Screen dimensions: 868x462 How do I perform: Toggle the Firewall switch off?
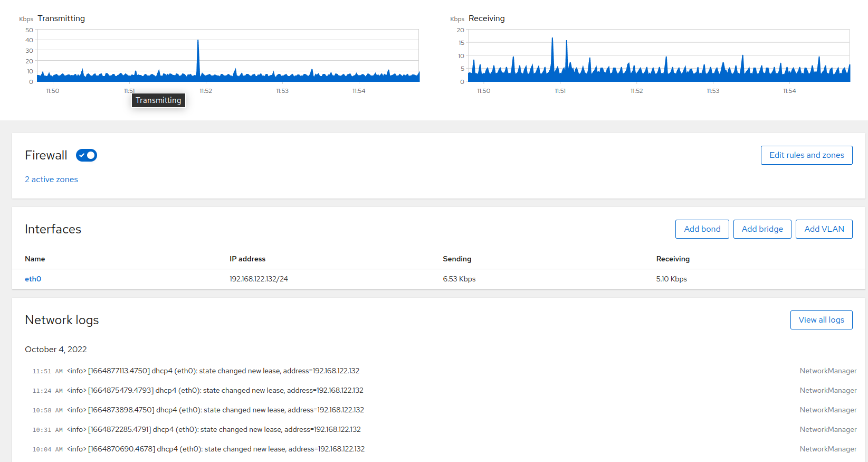click(x=87, y=155)
